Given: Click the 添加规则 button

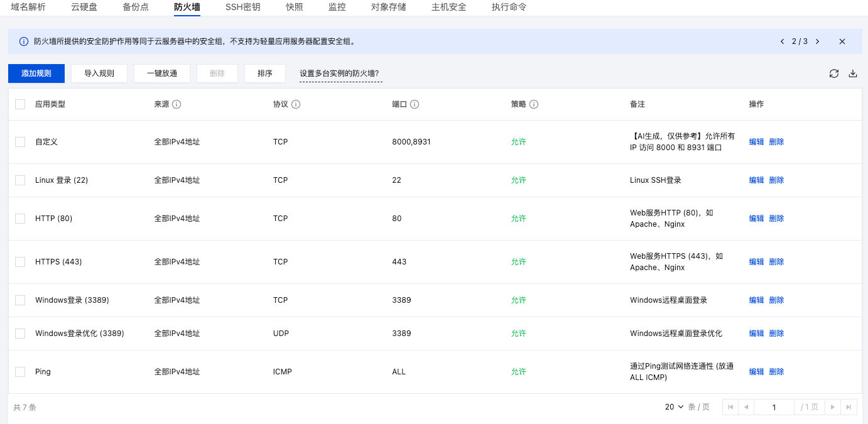Looking at the screenshot, I should (x=36, y=73).
